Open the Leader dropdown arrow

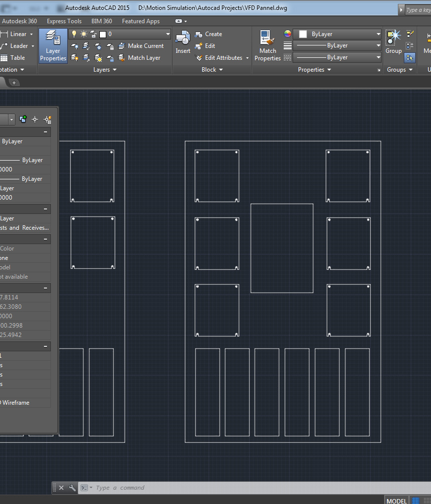coord(33,46)
